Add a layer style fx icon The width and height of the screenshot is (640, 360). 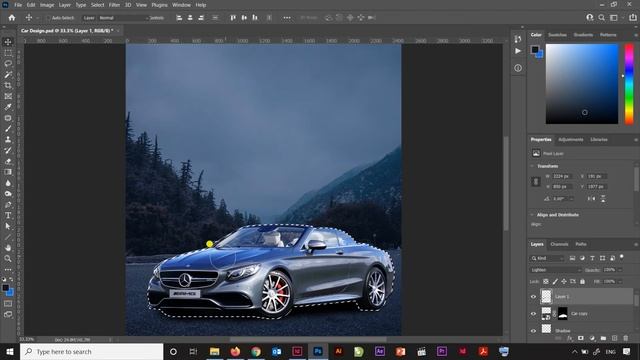(570, 338)
